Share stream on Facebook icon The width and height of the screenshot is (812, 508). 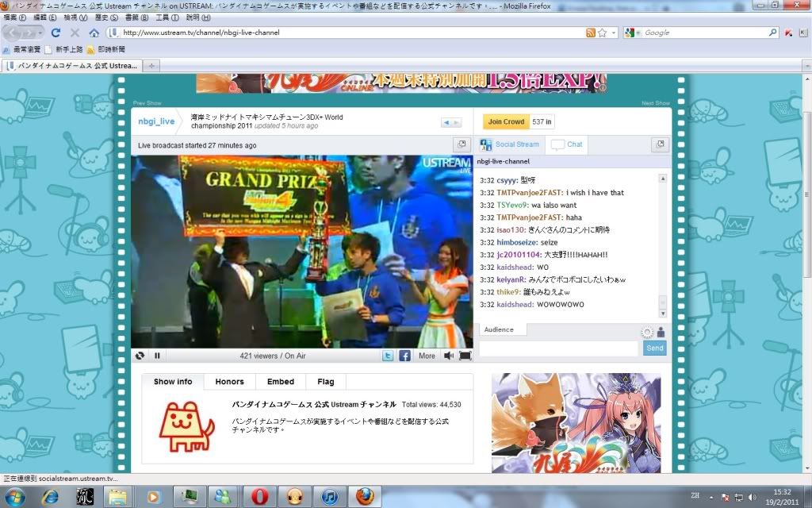(x=405, y=356)
